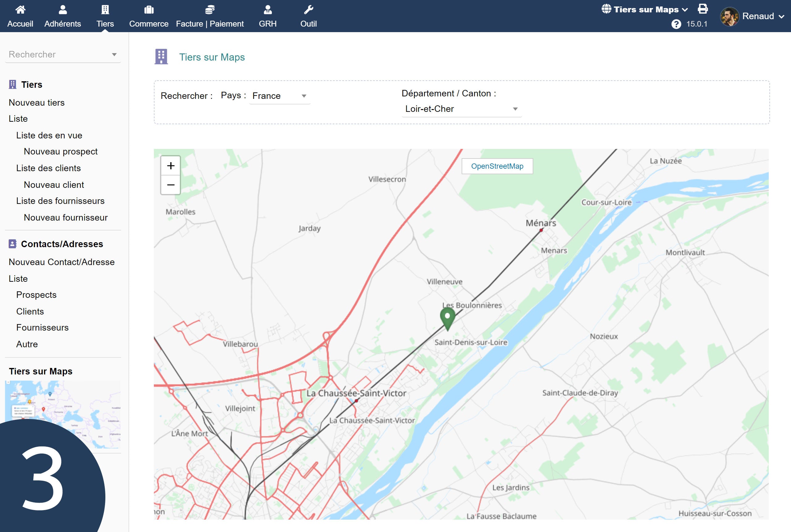Open Nouveau tiers in sidebar

click(x=37, y=103)
